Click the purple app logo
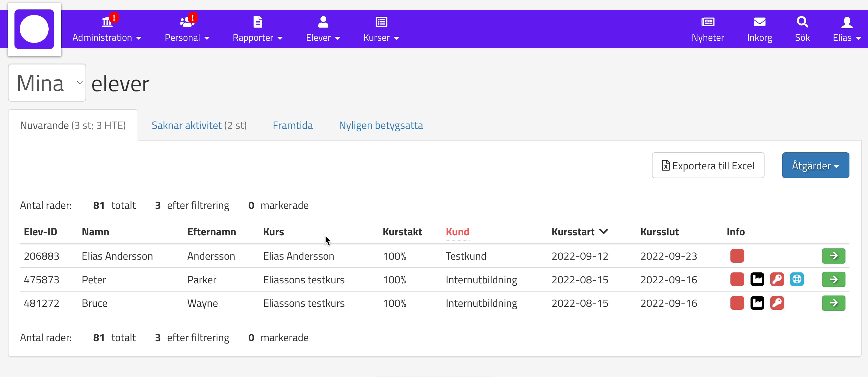Screen dimensions: 868x377 point(34,29)
